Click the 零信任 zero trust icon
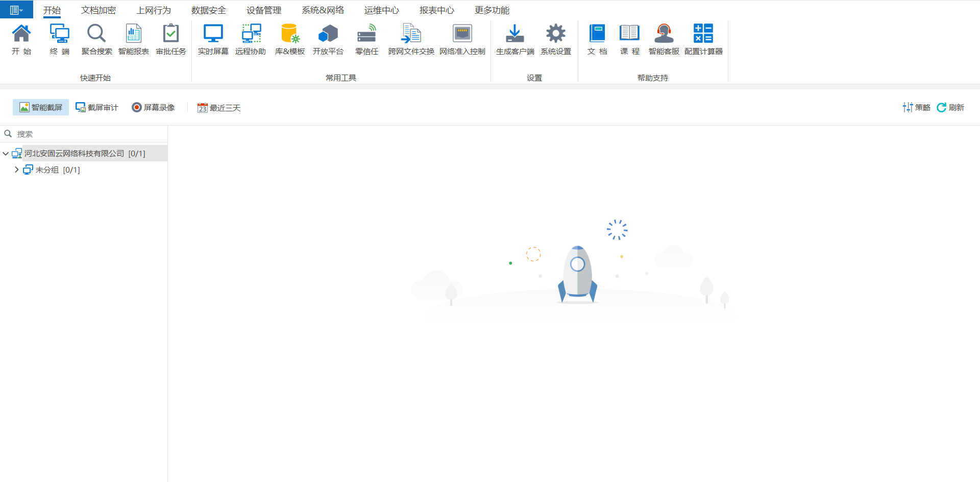Screen dimensions: 980x482 pyautogui.click(x=366, y=39)
